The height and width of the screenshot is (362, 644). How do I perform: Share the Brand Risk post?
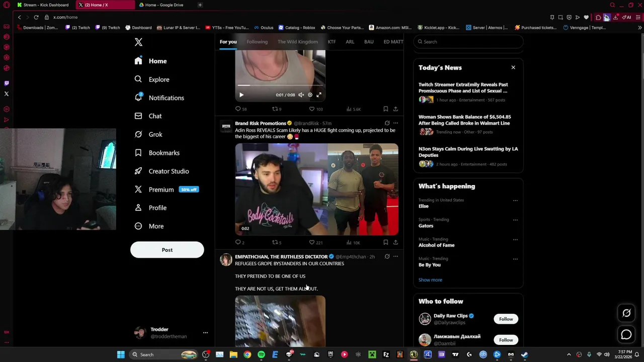pos(395,242)
